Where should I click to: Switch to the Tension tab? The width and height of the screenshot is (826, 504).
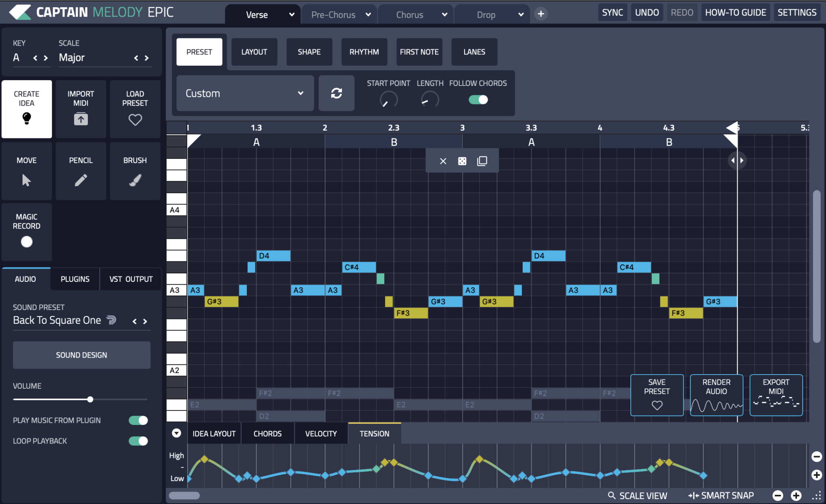pyautogui.click(x=374, y=433)
